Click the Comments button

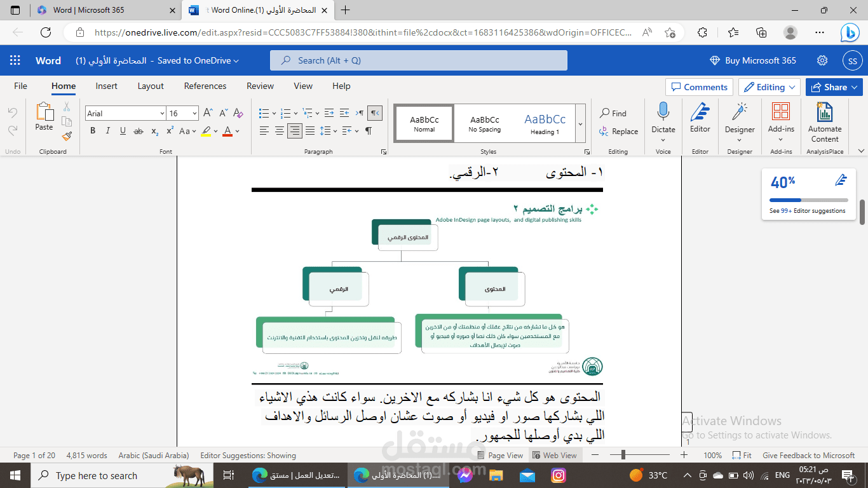[x=699, y=87]
